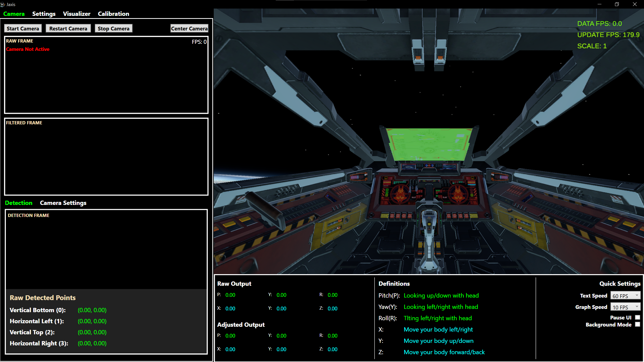The height and width of the screenshot is (362, 644).
Task: Toggle the Background Mode checkbox
Action: pyautogui.click(x=637, y=324)
